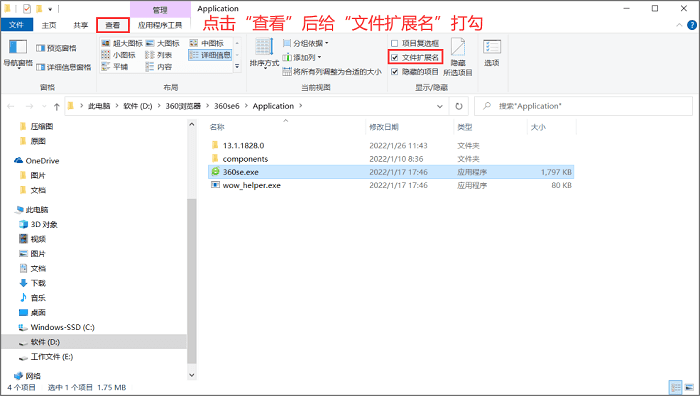Click 此电脑 in the address bar
This screenshot has width=700, height=396.
(x=99, y=106)
